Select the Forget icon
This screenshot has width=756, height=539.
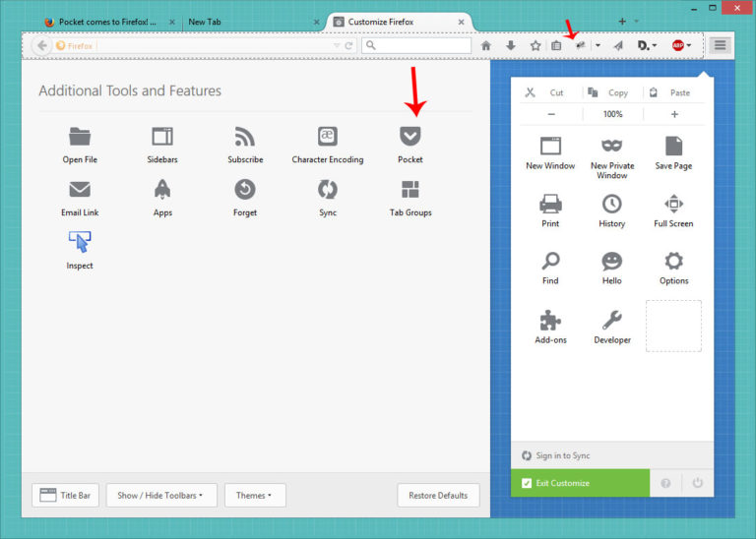pyautogui.click(x=245, y=189)
